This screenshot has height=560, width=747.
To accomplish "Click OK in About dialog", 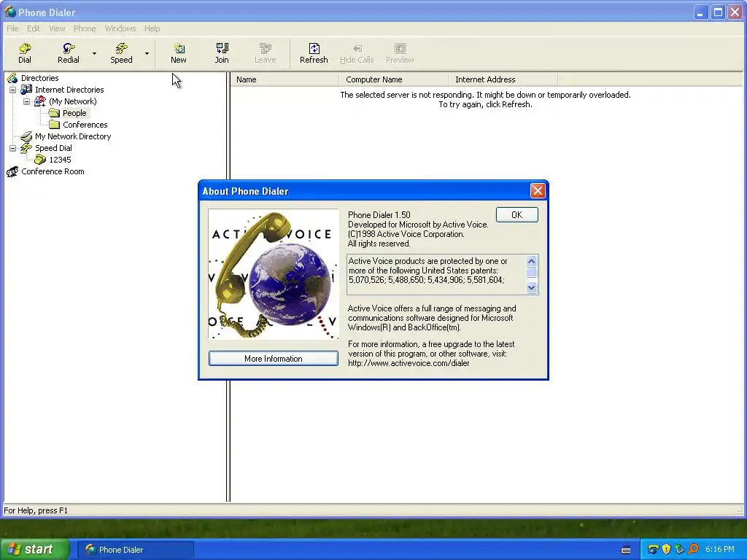I will [517, 215].
